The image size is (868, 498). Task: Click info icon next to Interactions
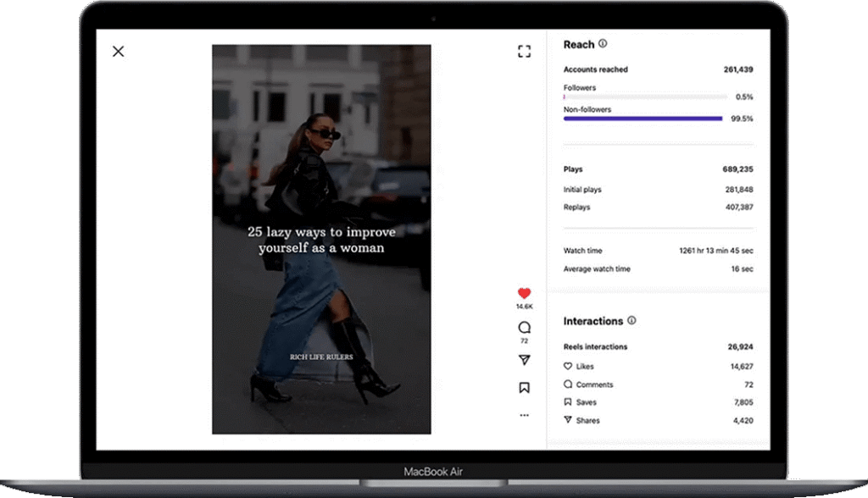point(632,321)
